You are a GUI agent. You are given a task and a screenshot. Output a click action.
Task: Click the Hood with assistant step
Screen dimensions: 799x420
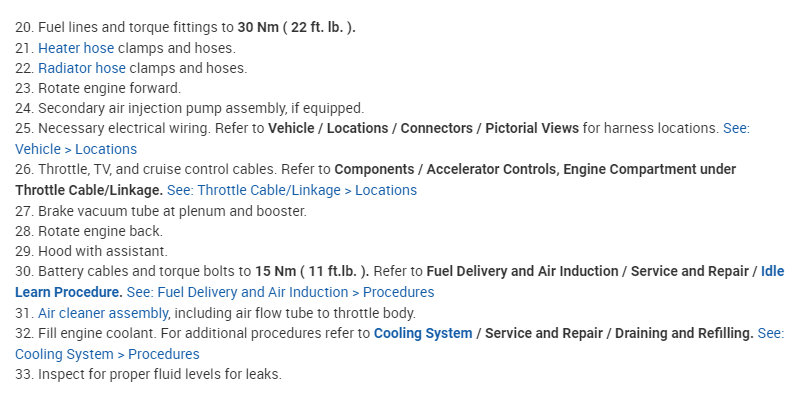point(102,251)
